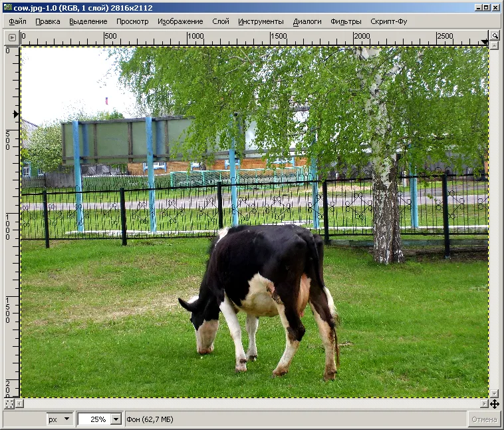Image resolution: width=504 pixels, height=430 pixels.
Task: Open the Просмотр menu
Action: click(132, 21)
